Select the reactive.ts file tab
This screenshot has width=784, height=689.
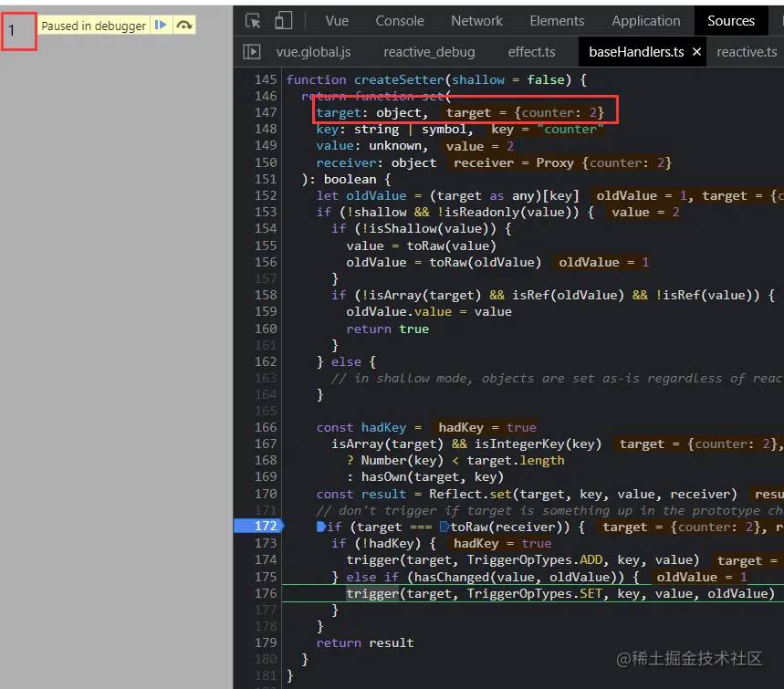(747, 51)
